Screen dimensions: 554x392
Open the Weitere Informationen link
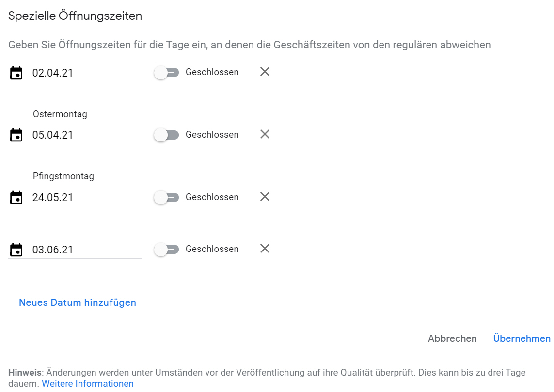click(88, 384)
